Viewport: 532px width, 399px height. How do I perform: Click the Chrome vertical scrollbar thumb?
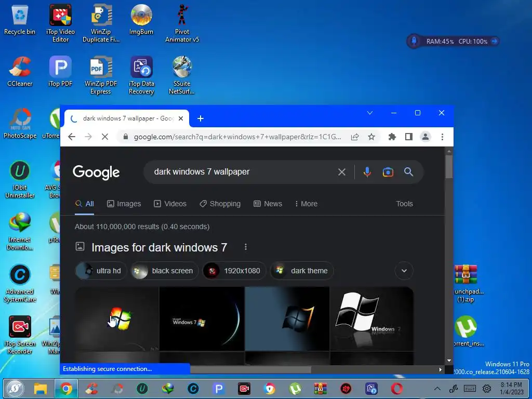[449, 167]
